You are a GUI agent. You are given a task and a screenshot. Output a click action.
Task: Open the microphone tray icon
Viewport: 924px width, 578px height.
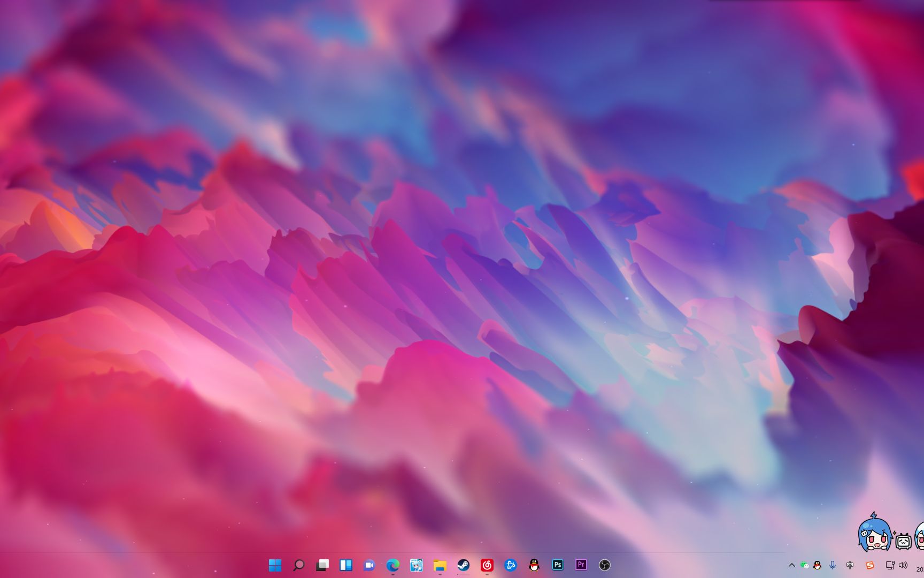(833, 565)
